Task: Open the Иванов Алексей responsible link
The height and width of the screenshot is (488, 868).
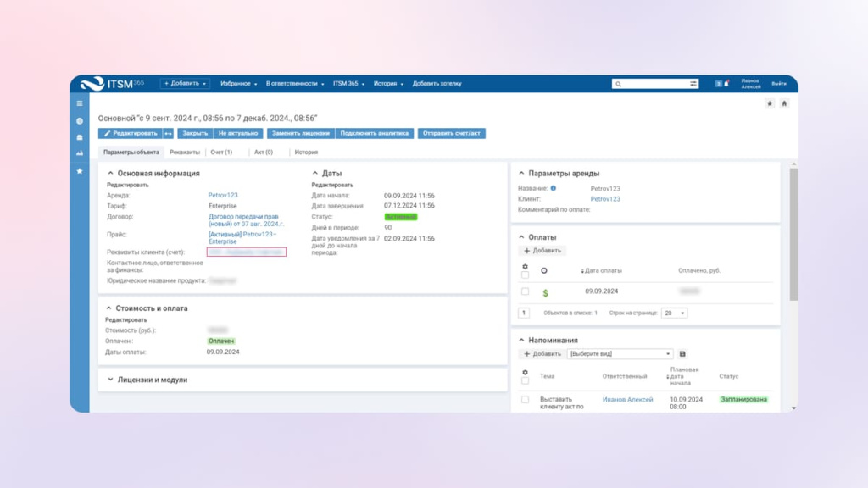Action: tap(627, 399)
